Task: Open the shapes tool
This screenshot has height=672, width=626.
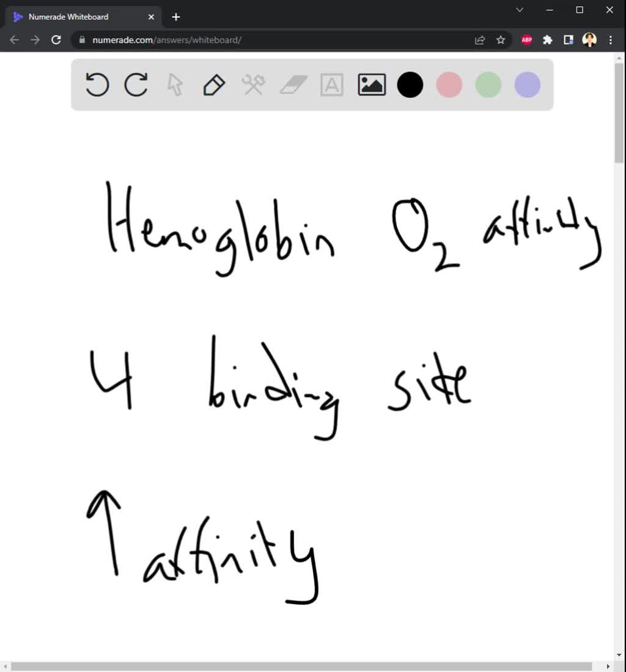Action: pos(253,85)
